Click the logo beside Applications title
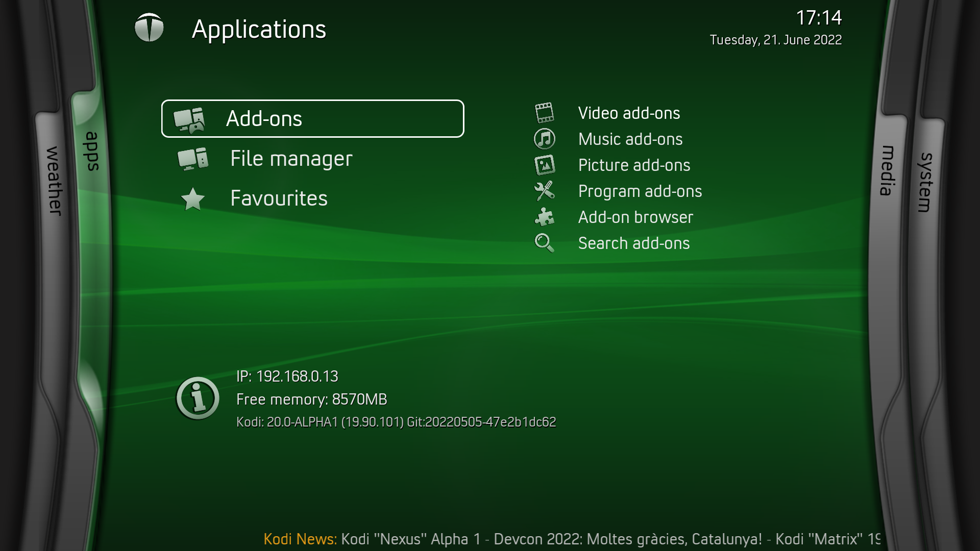This screenshot has width=980, height=551. click(x=149, y=28)
